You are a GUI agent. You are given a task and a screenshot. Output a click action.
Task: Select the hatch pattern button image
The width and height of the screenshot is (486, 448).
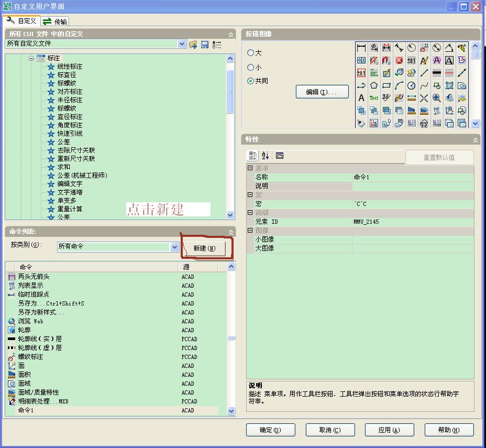point(449,85)
